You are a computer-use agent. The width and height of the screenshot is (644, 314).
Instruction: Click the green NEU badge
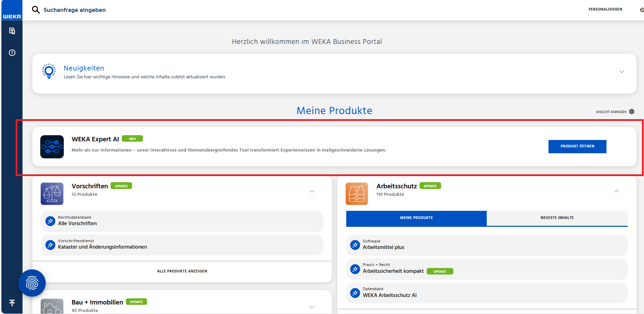pyautogui.click(x=132, y=139)
